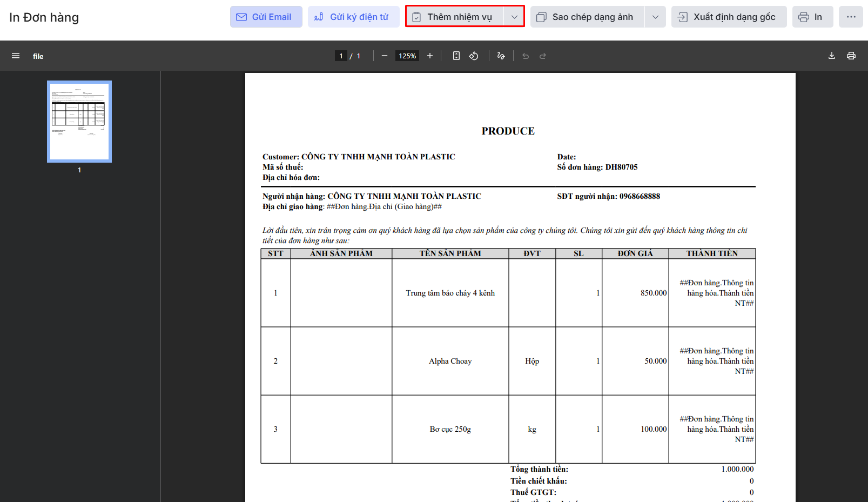Click the PRODUCE document title
The width and height of the screenshot is (868, 502).
(x=508, y=131)
